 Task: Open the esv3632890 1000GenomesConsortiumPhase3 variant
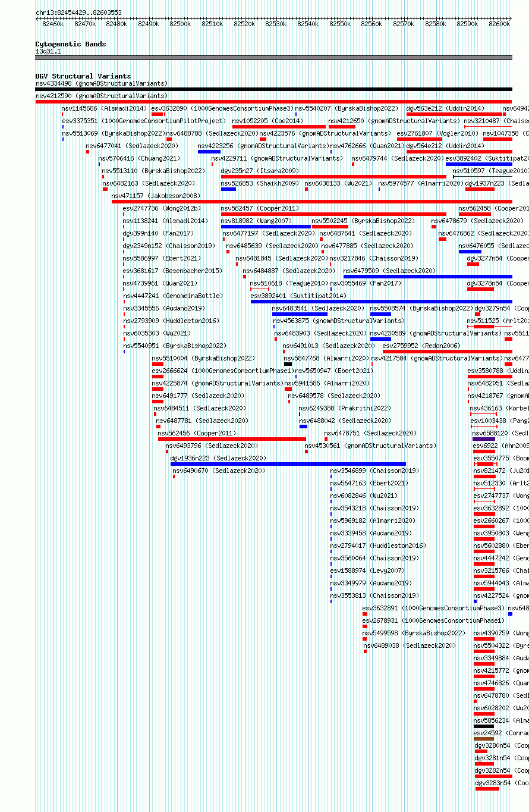(222, 108)
